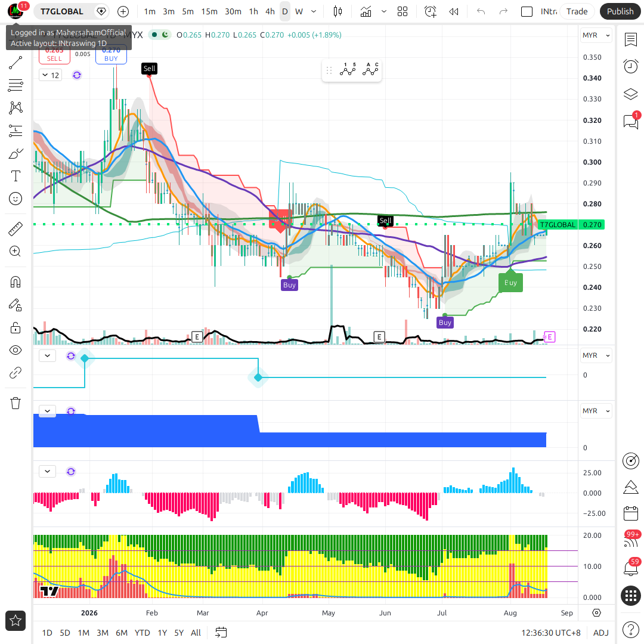
Task: Open time zone 12:36:30 UTC+8 menu
Action: (551, 633)
